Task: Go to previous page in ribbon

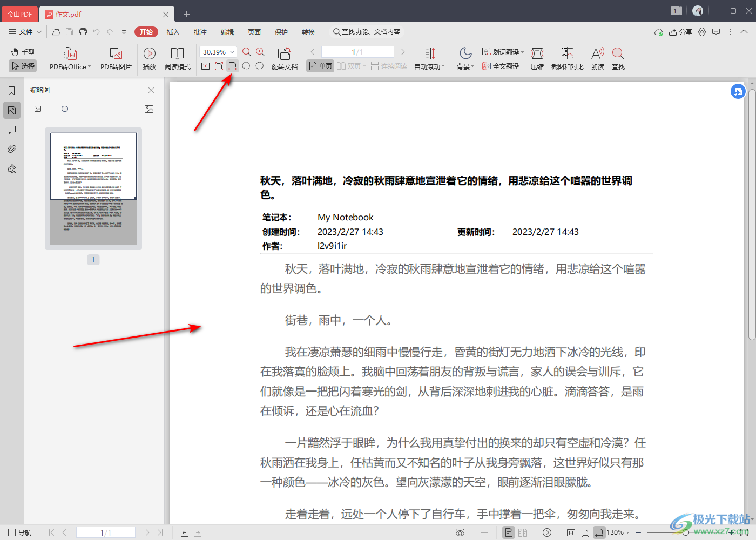Action: [x=313, y=52]
